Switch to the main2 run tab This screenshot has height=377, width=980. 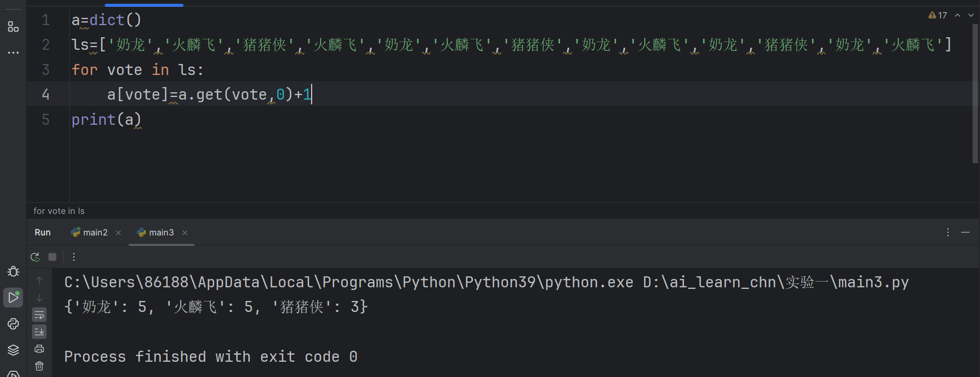[x=90, y=232]
